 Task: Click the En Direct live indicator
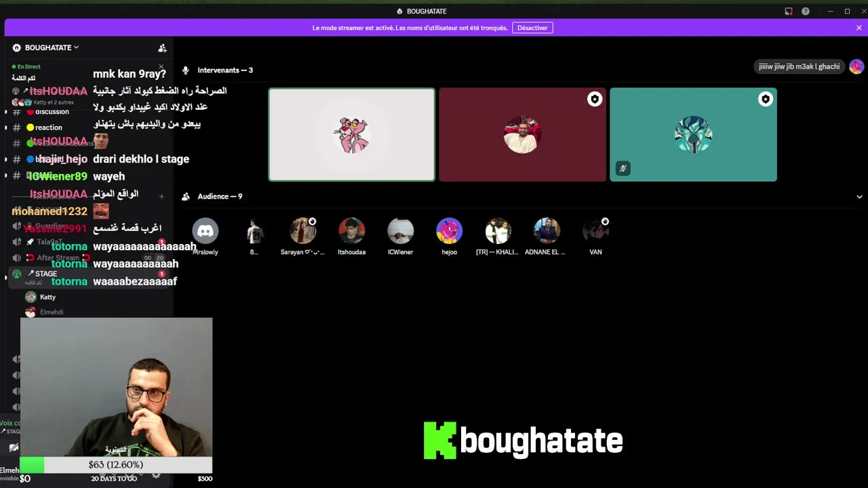pos(27,66)
